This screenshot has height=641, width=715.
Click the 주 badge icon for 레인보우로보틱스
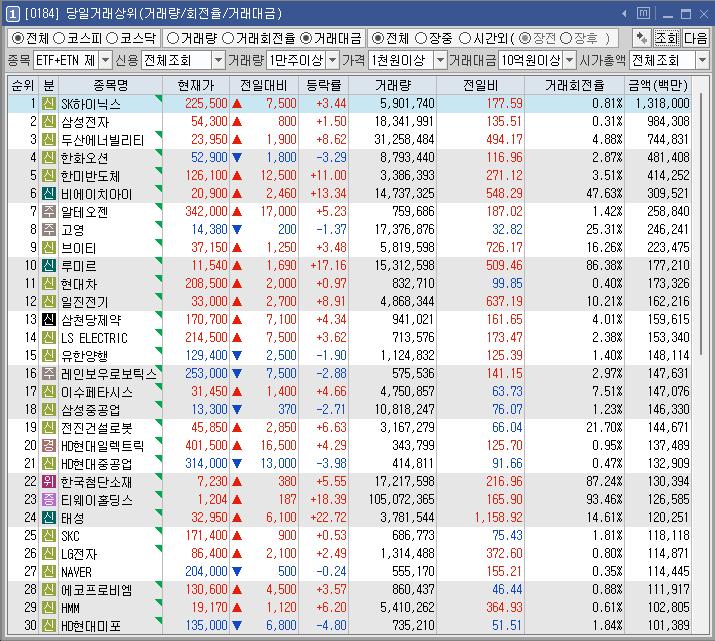point(49,373)
